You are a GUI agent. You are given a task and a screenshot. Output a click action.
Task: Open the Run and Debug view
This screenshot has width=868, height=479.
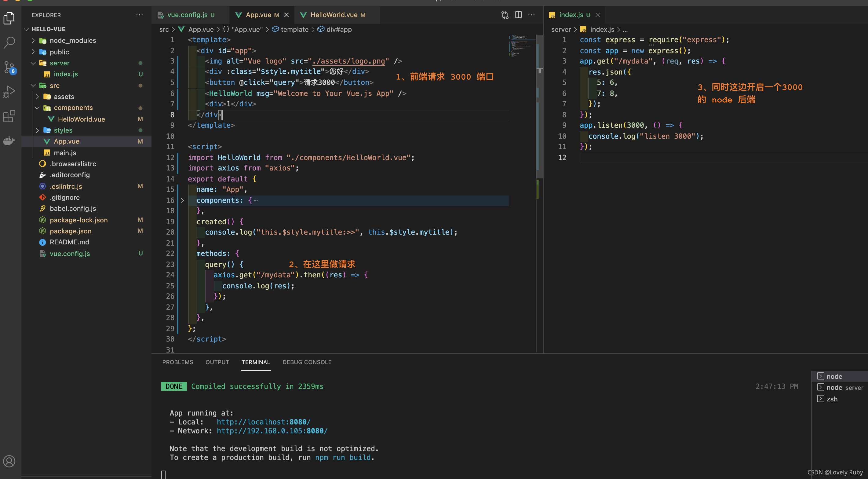(9, 91)
